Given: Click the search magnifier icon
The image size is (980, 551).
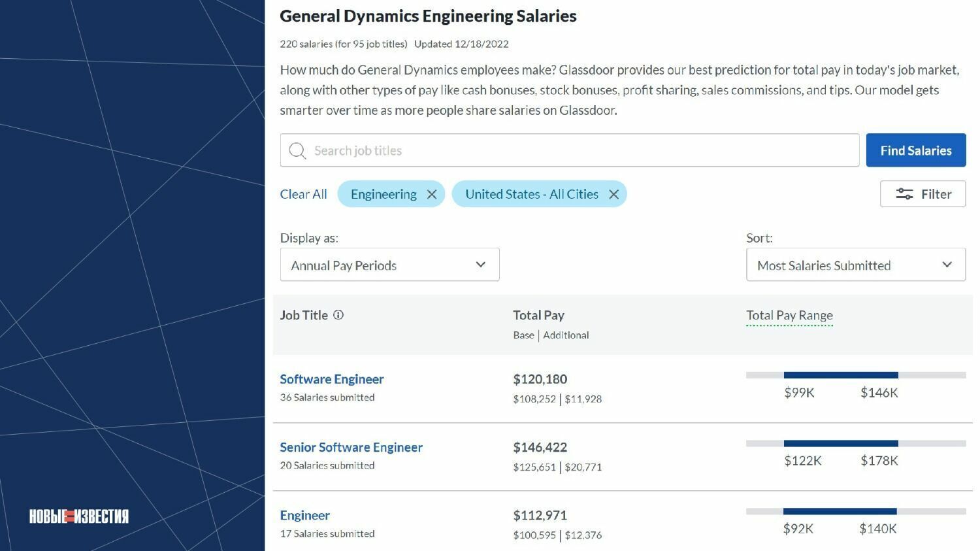Looking at the screenshot, I should (x=297, y=151).
